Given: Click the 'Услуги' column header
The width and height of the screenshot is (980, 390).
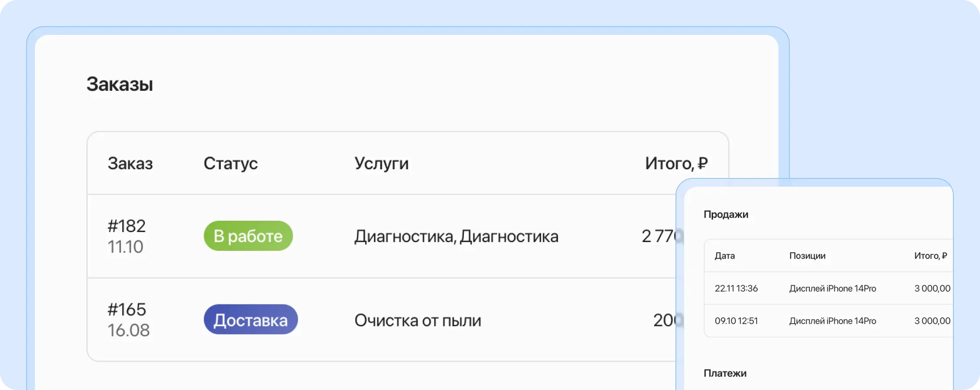Looking at the screenshot, I should click(x=382, y=163).
